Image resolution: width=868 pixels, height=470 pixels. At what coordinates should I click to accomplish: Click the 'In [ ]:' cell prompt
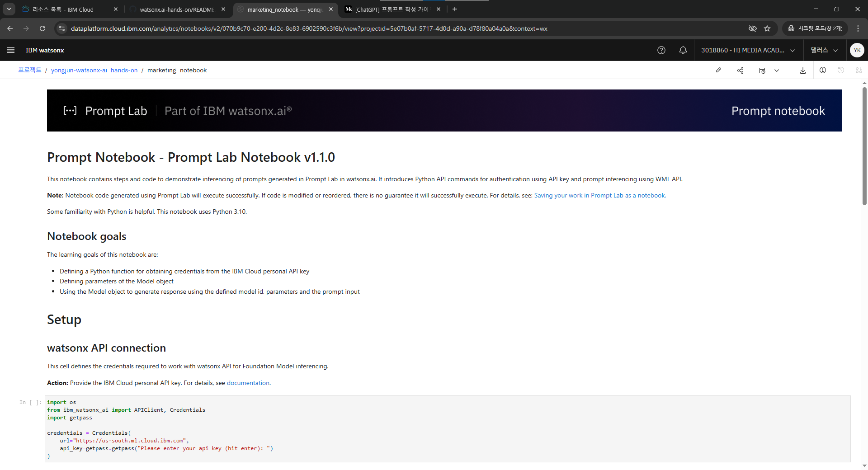point(30,402)
